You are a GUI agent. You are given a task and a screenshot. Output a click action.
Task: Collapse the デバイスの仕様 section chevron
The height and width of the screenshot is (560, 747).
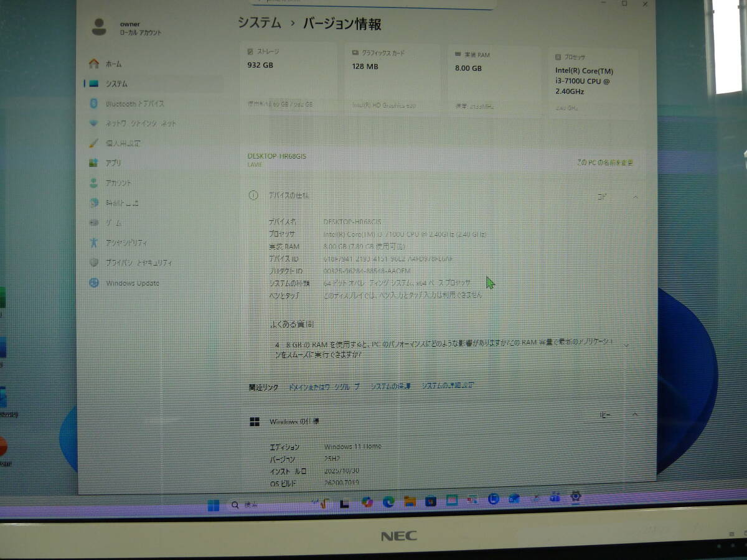[x=636, y=197]
